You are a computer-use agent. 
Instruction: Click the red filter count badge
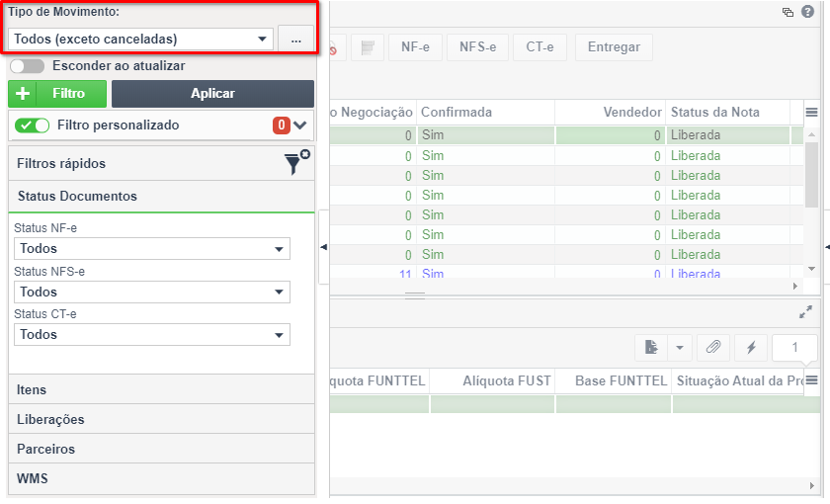281,126
